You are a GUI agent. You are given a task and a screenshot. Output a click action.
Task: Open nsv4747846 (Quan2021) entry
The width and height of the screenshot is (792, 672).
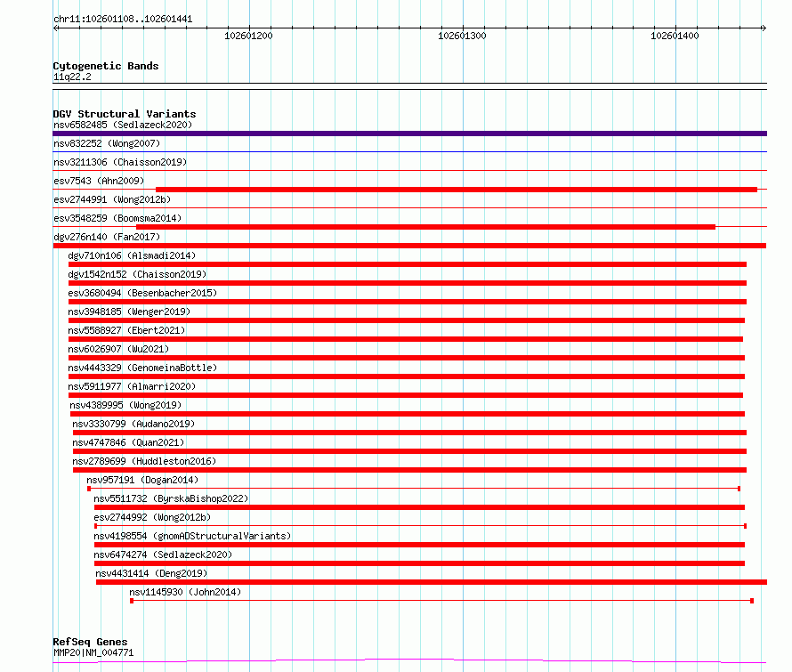pyautogui.click(x=128, y=442)
